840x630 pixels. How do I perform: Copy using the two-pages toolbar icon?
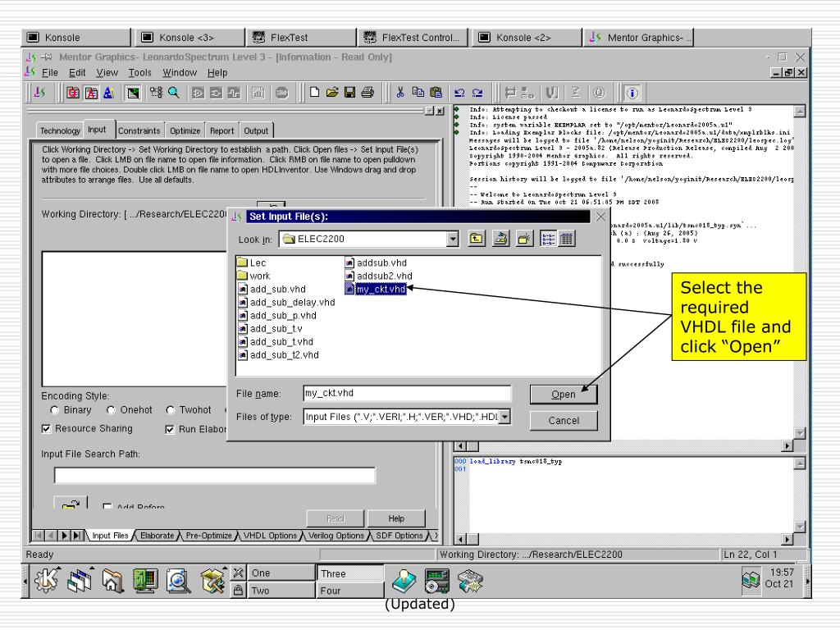click(418, 93)
